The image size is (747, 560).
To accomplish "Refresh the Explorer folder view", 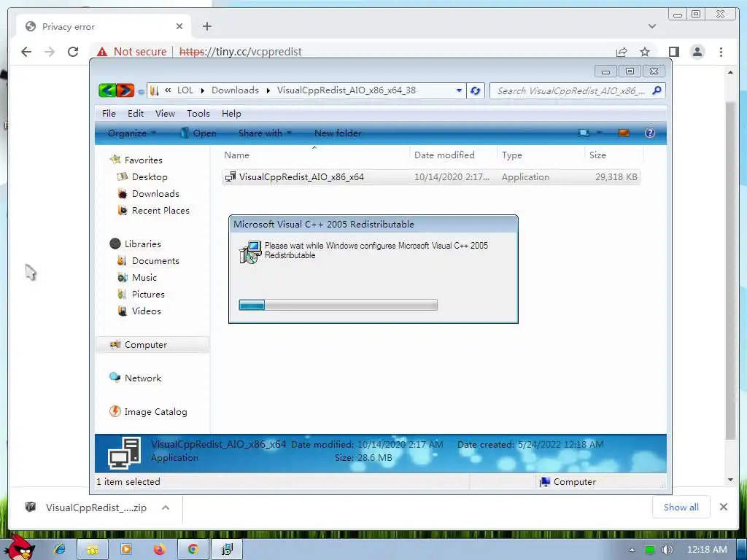I will click(475, 90).
